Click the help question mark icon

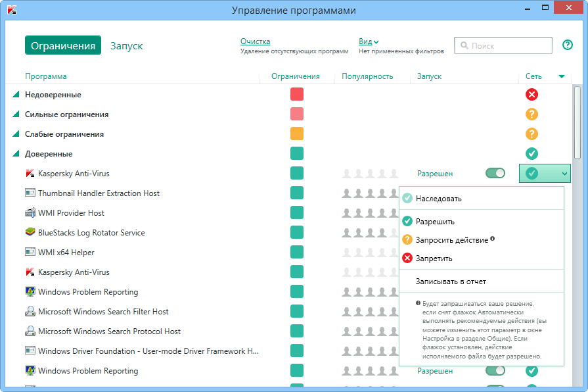(x=568, y=45)
